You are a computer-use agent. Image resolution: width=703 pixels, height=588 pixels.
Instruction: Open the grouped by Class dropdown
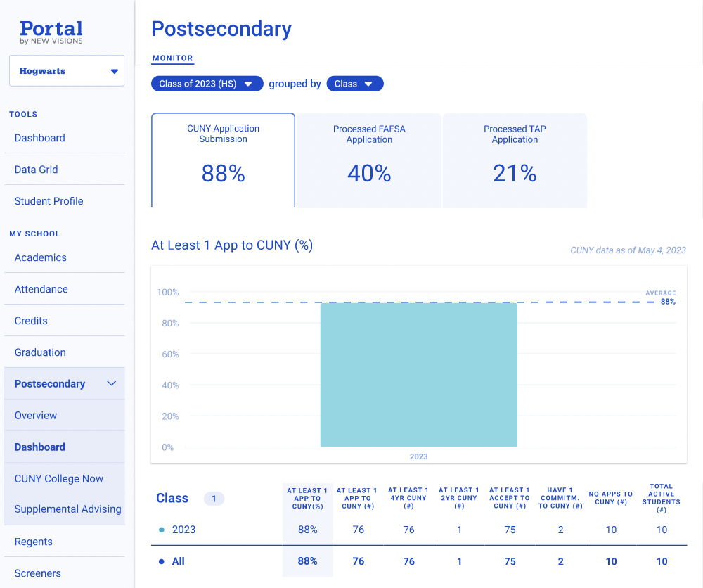tap(354, 84)
